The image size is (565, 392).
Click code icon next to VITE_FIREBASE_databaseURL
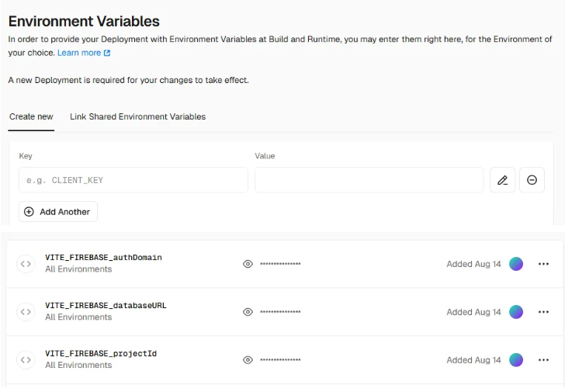click(x=26, y=312)
